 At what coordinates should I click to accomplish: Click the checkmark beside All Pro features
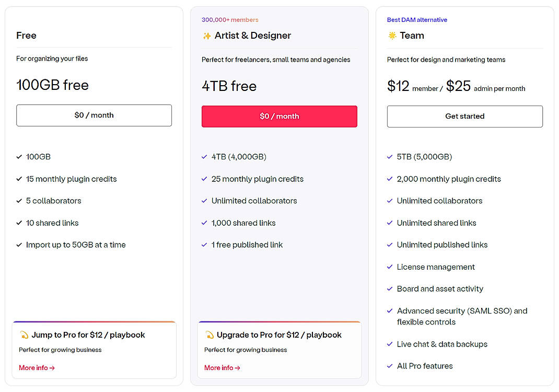tap(389, 366)
